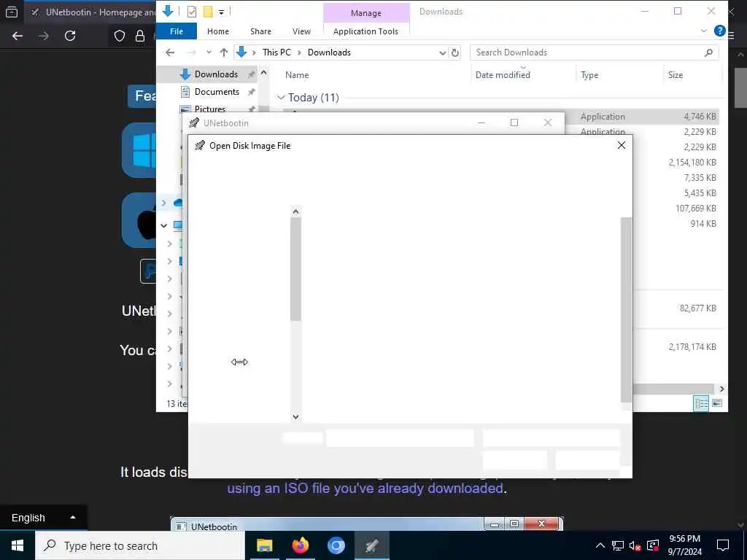The width and height of the screenshot is (747, 560).
Task: Click sidebar scroll-up arrow in Explorer
Action: point(263,73)
